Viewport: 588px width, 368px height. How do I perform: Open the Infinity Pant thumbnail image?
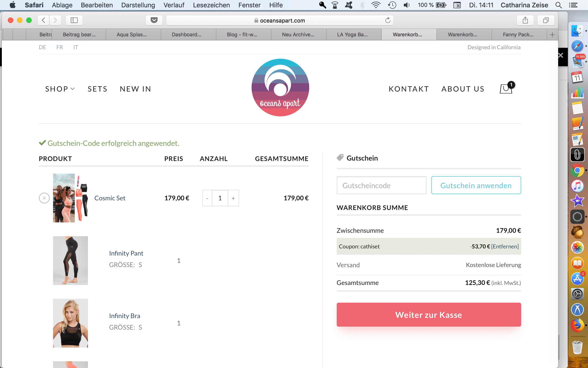(70, 260)
